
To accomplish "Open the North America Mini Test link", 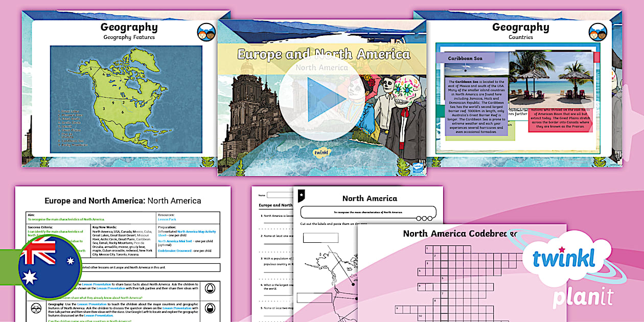I will tap(174, 241).
